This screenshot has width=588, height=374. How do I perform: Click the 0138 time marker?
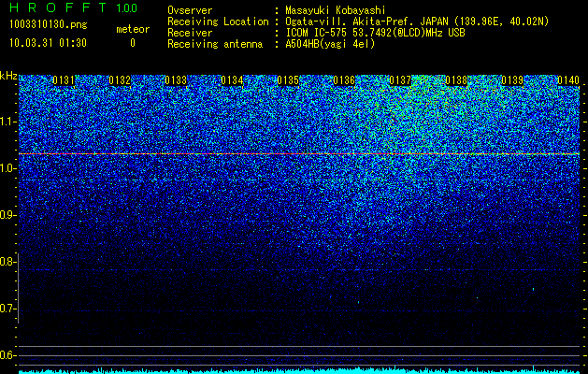click(456, 80)
